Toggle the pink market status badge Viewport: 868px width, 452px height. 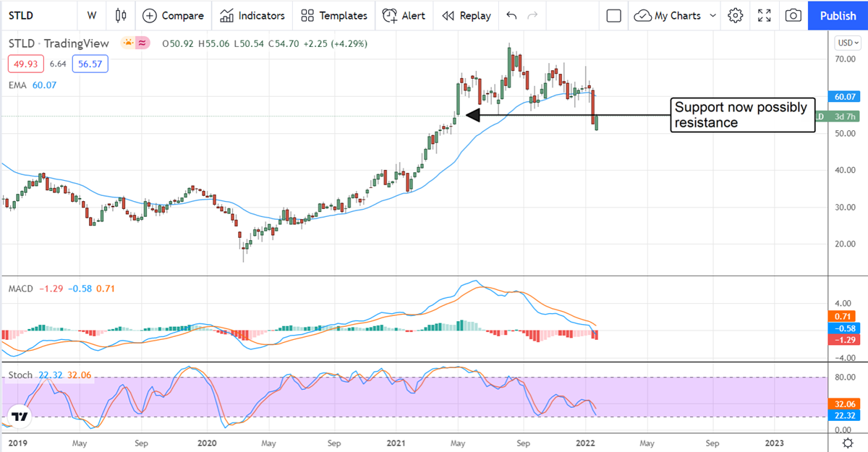click(x=143, y=43)
